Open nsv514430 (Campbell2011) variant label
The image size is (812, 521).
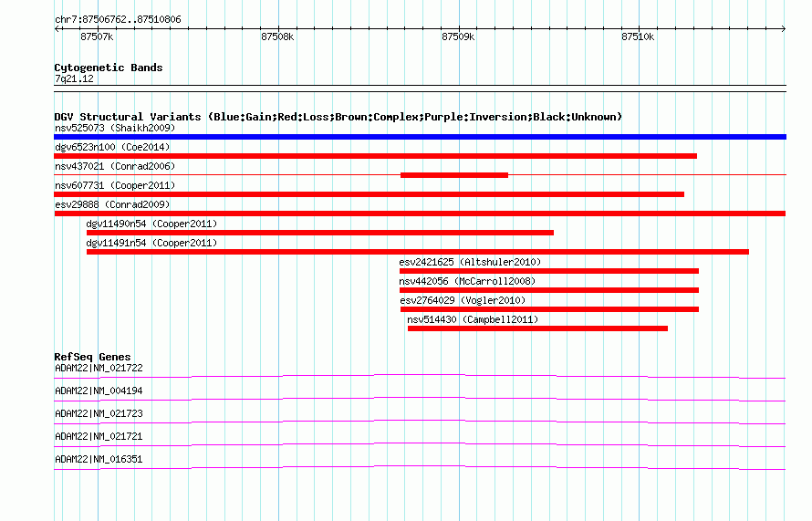coord(473,319)
